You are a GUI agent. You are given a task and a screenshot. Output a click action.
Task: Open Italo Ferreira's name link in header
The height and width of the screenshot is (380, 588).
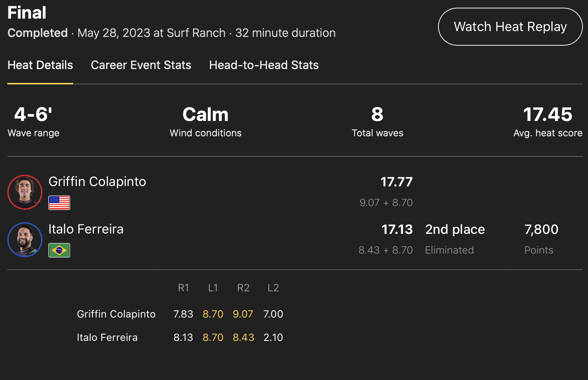click(86, 229)
